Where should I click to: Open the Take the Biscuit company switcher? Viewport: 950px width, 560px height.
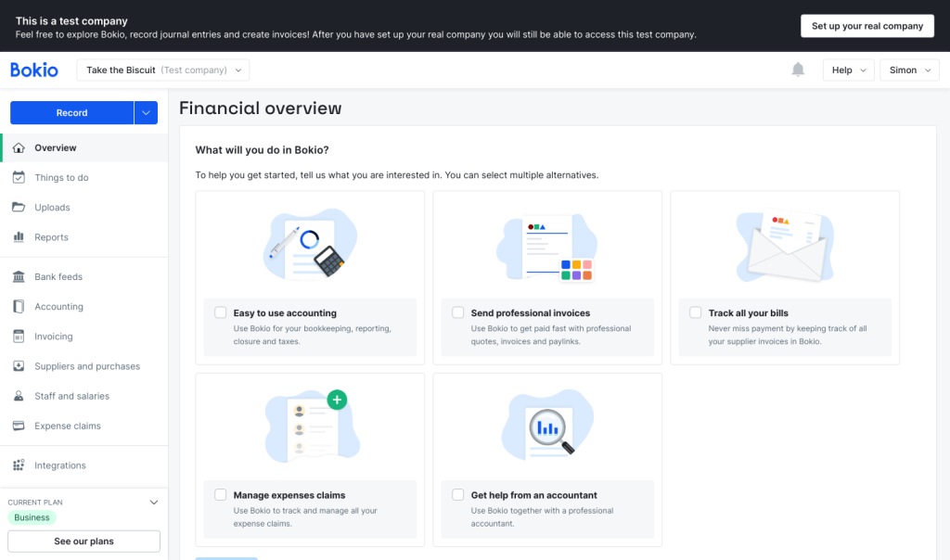(163, 70)
